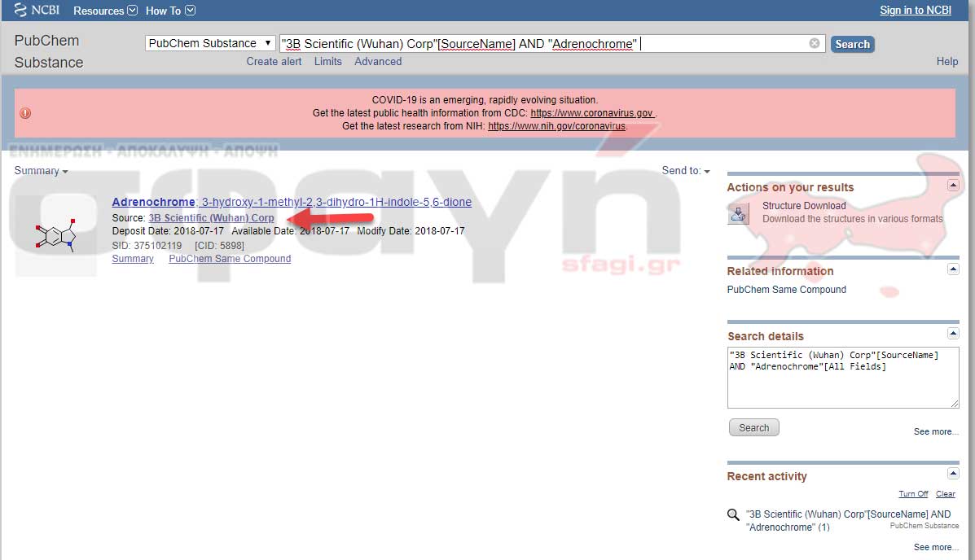Clear the search box with the X icon

[x=814, y=43]
